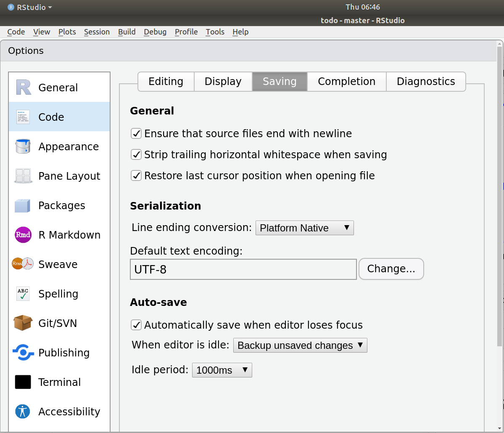This screenshot has width=504, height=433.
Task: Open the Profile menu
Action: tap(186, 32)
